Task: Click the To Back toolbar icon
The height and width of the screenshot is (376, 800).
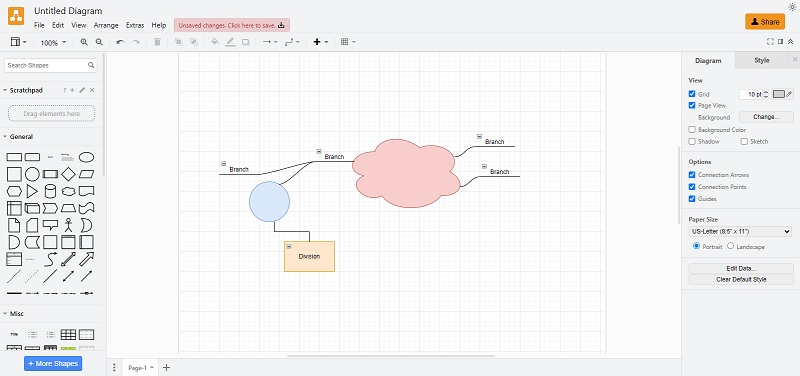Action: [x=194, y=42]
